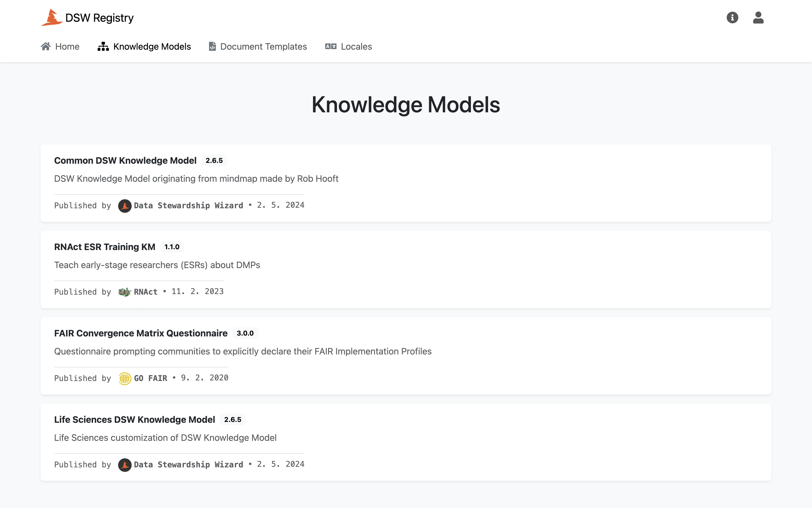Open the user account icon
The height and width of the screenshot is (508, 812).
coord(758,17)
